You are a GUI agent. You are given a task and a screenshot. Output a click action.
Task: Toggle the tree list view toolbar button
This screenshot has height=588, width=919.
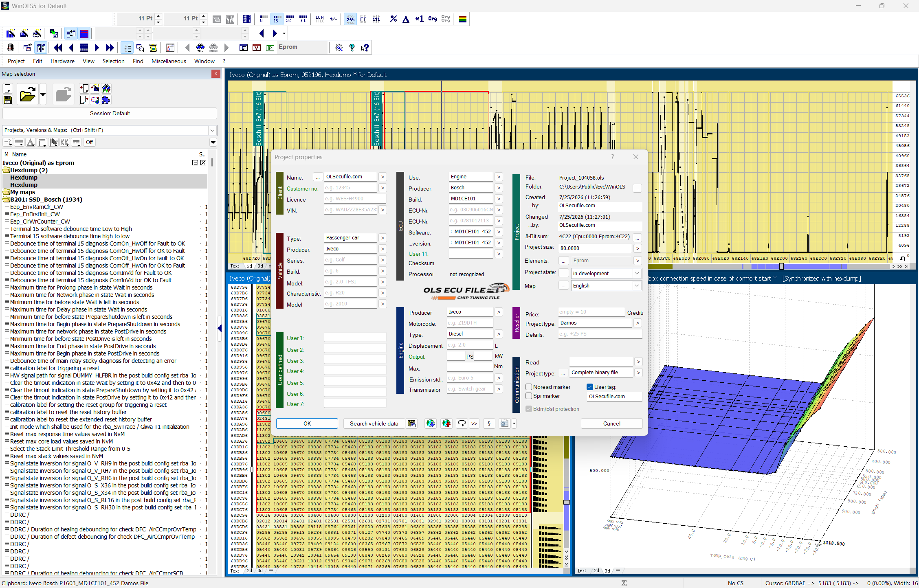pyautogui.click(x=127, y=48)
